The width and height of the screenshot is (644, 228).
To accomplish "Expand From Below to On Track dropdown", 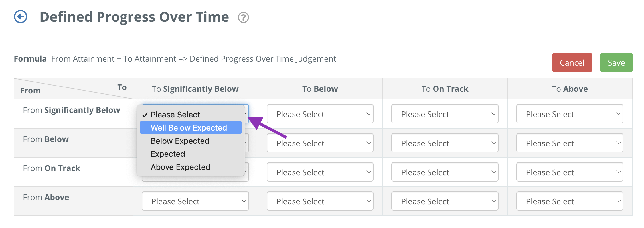I will point(445,143).
